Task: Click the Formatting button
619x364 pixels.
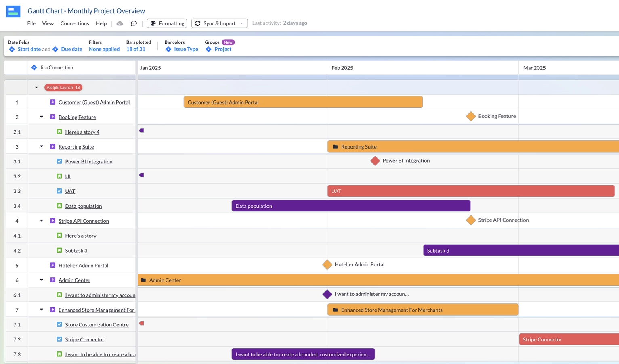Action: 167,23
